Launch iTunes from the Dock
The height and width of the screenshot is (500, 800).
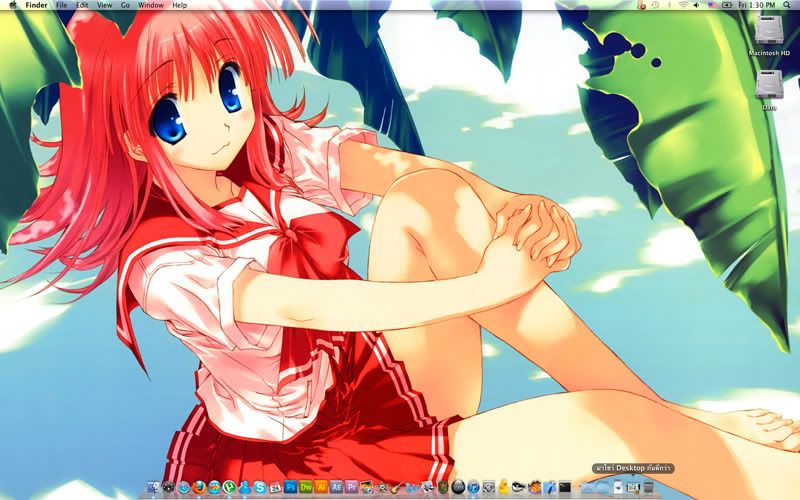[473, 488]
